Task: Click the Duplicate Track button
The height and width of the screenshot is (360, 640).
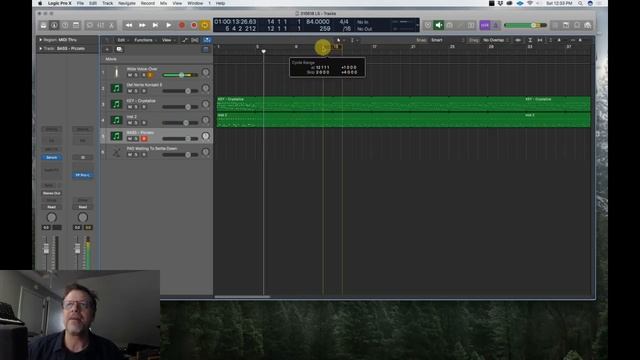Action: click(119, 49)
